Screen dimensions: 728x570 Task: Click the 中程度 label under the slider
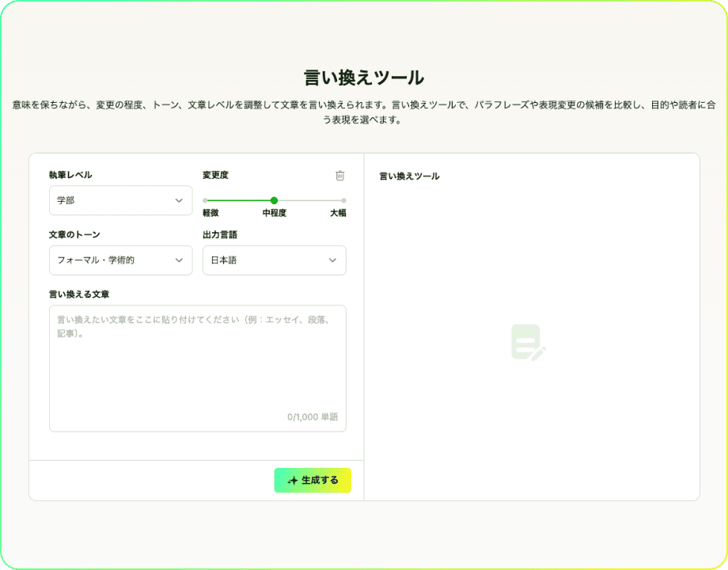click(275, 213)
